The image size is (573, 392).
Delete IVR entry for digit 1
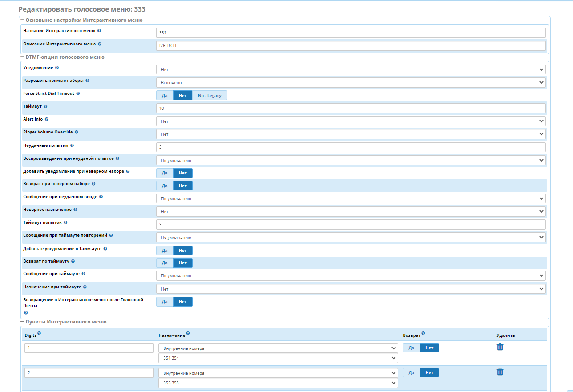click(x=500, y=347)
